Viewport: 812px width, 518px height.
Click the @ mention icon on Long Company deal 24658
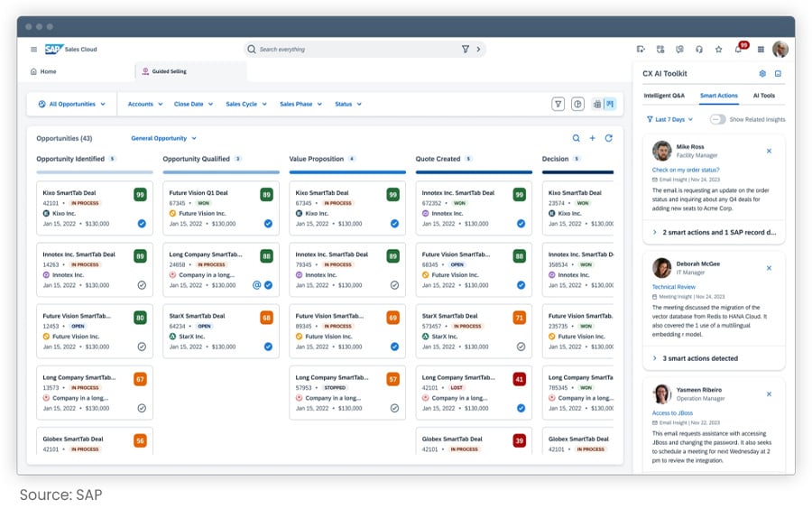coord(256,285)
